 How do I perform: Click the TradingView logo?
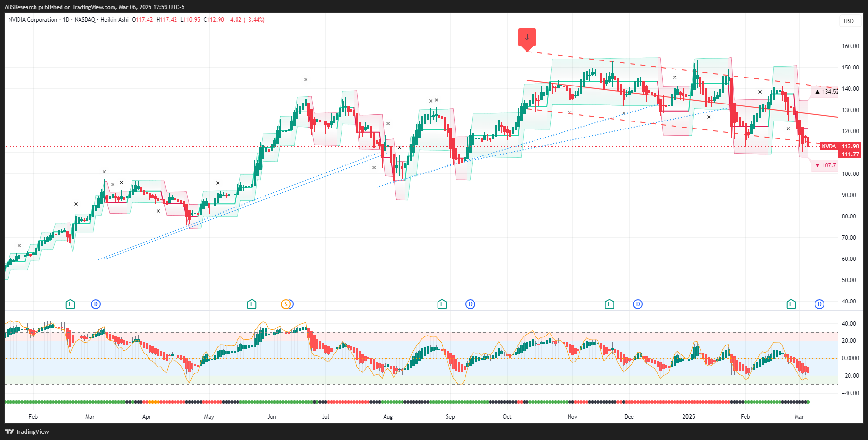click(27, 431)
